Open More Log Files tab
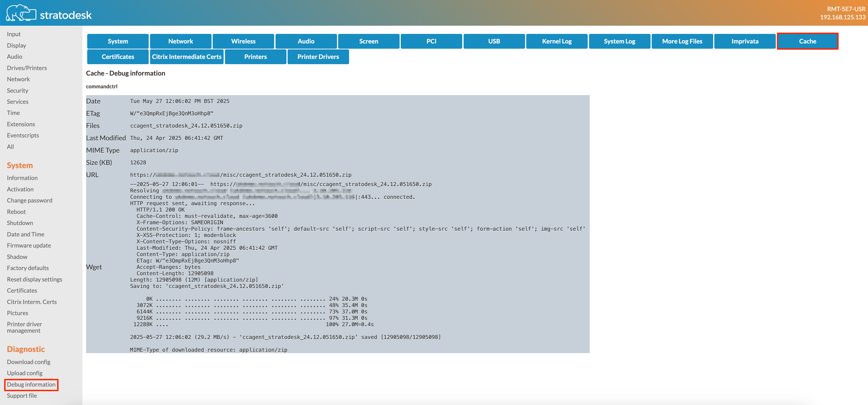868x405 pixels. [682, 41]
